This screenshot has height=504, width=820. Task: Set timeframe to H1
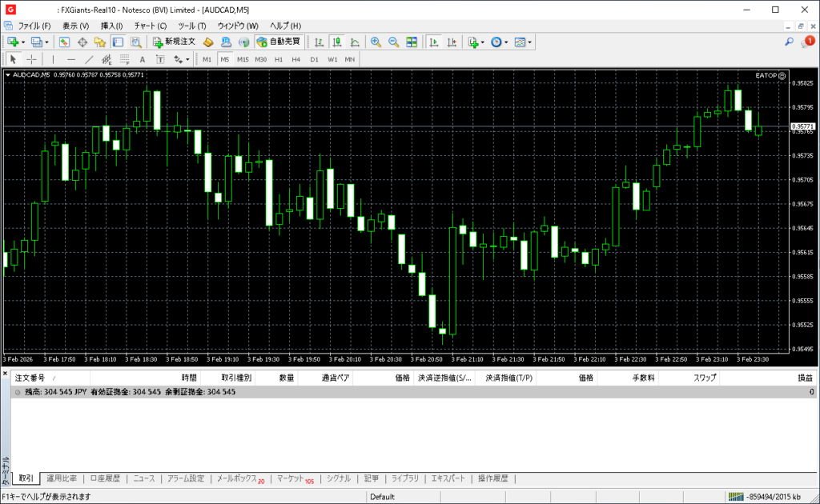[279, 59]
